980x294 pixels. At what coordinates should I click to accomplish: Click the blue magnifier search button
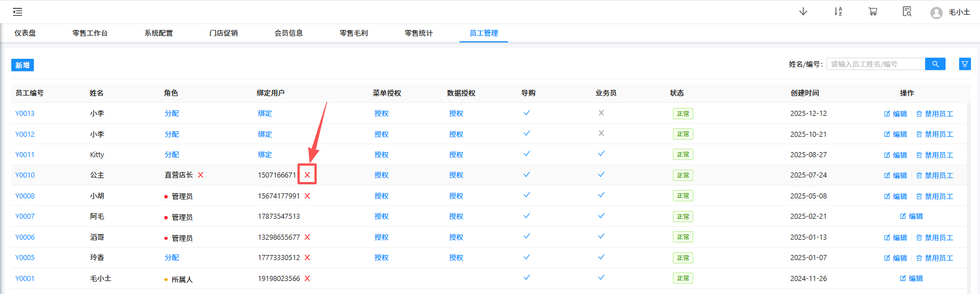click(935, 64)
